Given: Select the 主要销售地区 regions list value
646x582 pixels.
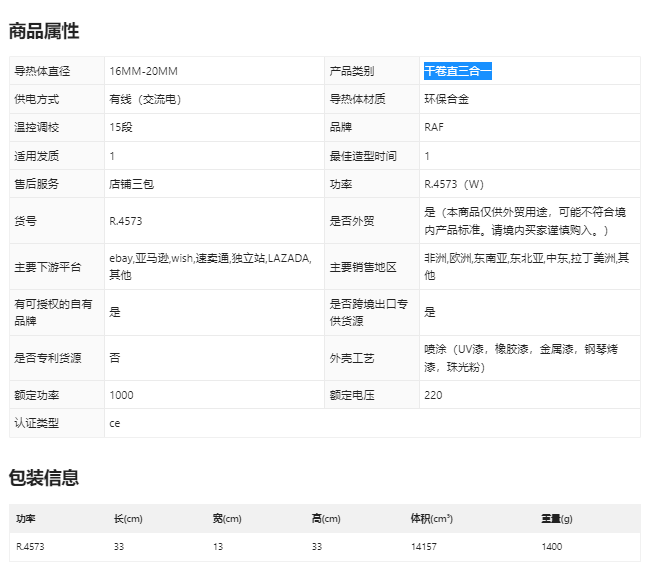Looking at the screenshot, I should 526,266.
